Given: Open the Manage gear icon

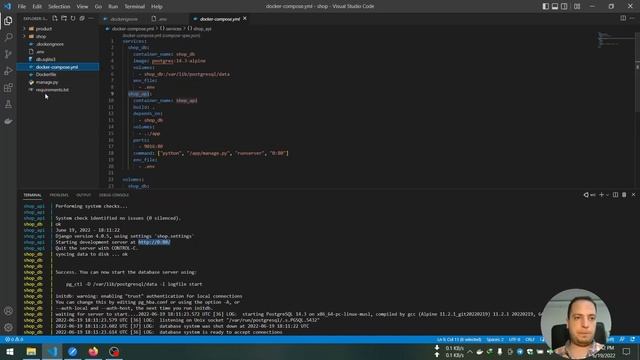Looking at the screenshot, I should click(8, 327).
